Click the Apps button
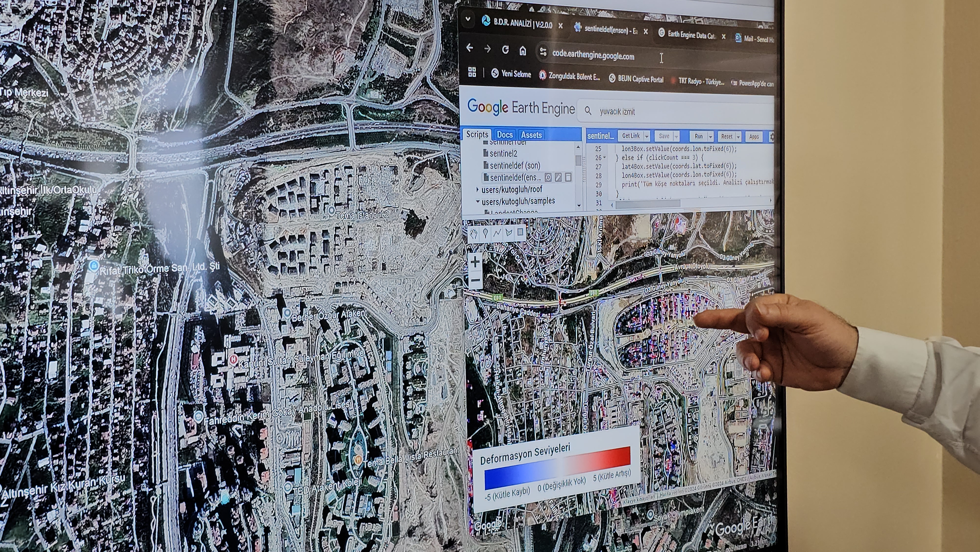Image resolution: width=980 pixels, height=552 pixels. click(754, 137)
